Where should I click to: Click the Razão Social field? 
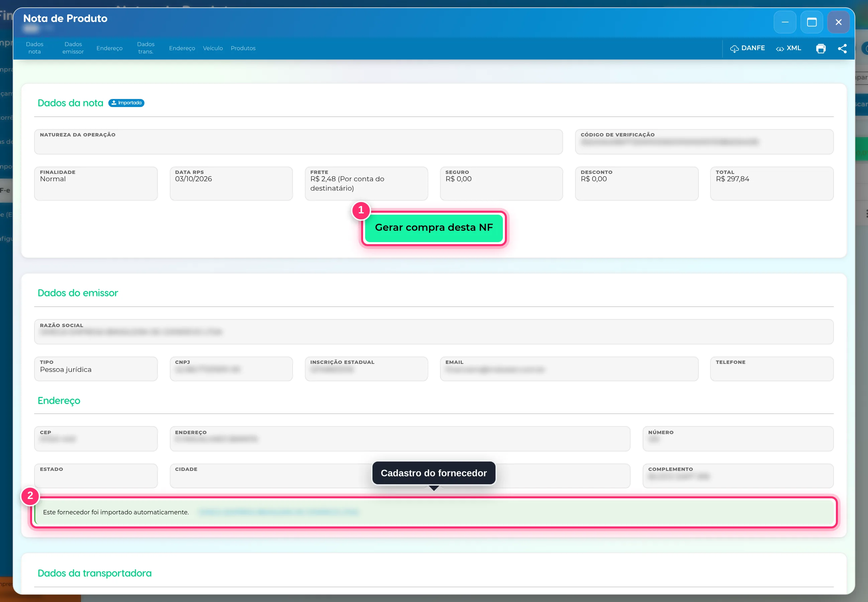click(434, 332)
